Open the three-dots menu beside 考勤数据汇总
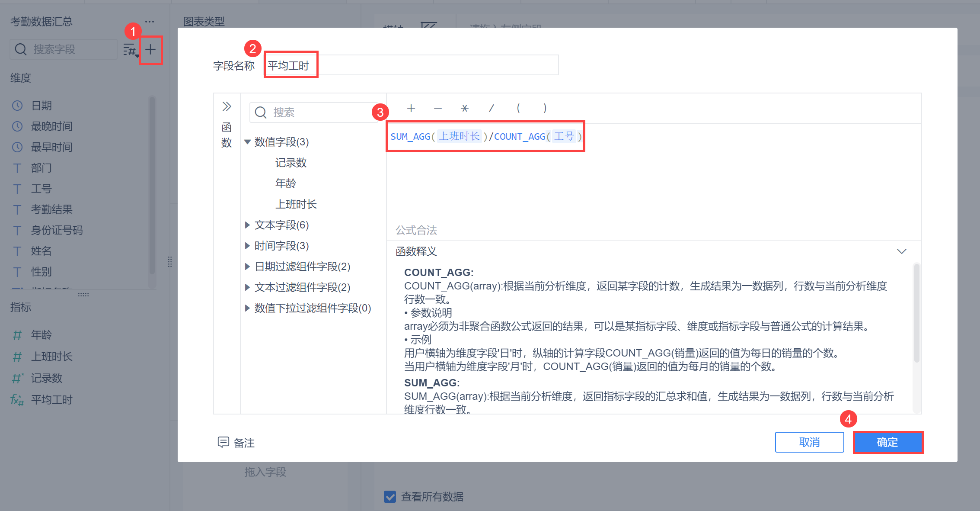980x511 pixels. [150, 22]
